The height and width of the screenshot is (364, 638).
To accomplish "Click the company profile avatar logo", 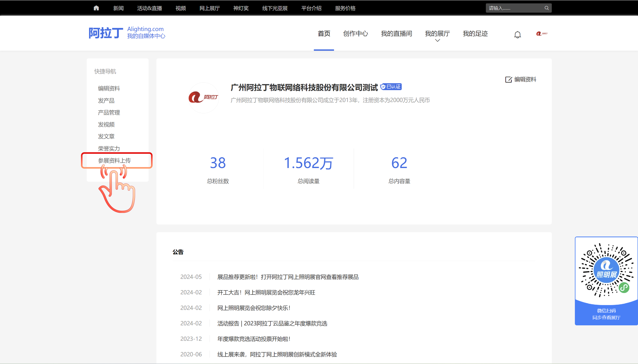I will 203,97.
